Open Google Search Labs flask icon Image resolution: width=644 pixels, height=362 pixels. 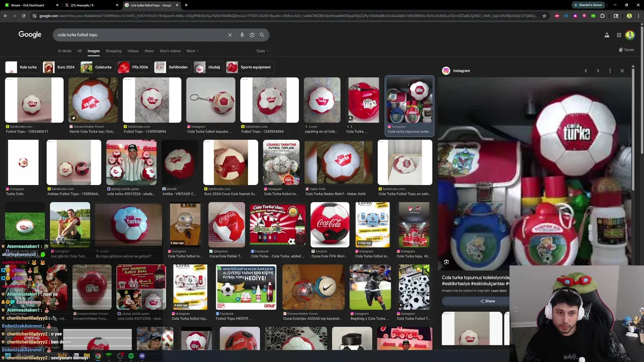(607, 35)
